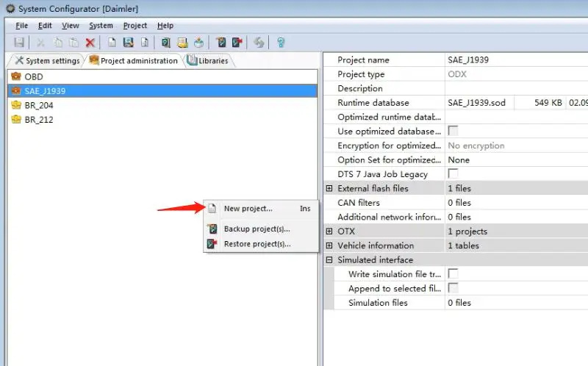Screen dimensions: 588x366
Task: Click the red X delete icon in toolbar
Action: coord(90,43)
